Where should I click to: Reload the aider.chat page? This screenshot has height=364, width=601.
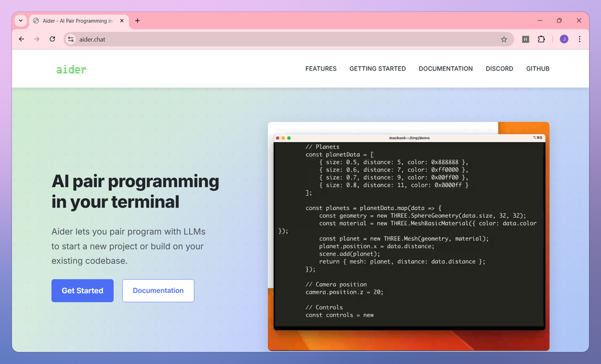tap(52, 39)
